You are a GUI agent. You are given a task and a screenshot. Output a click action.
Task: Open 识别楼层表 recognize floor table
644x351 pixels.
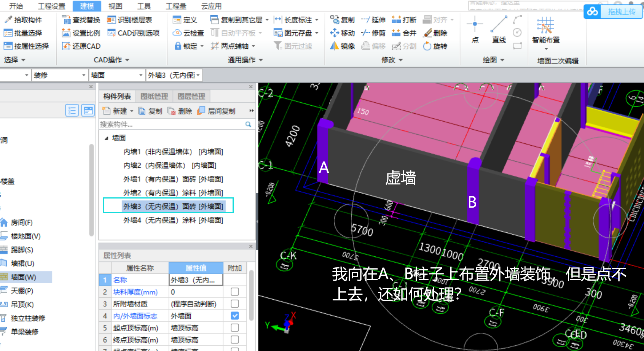coord(129,20)
